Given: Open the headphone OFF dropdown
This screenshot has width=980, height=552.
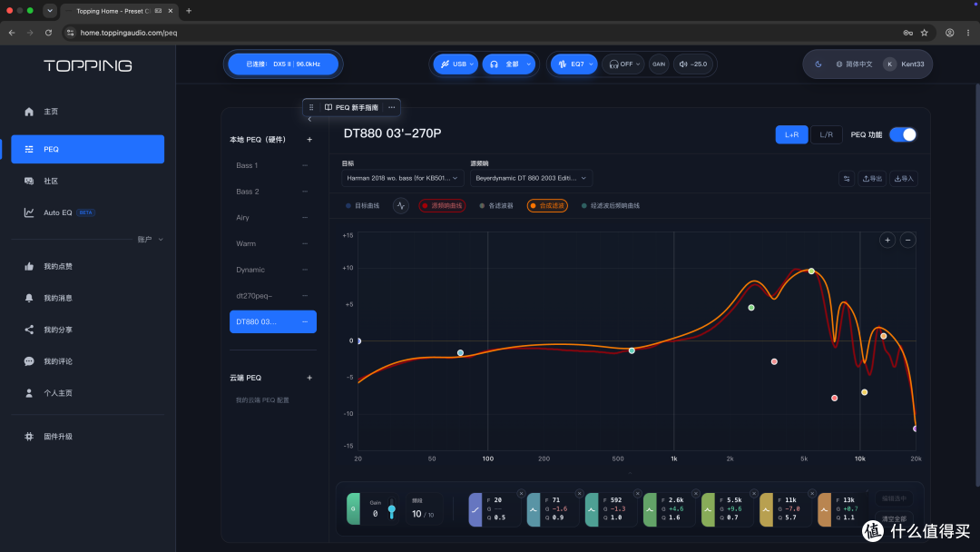Looking at the screenshot, I should pyautogui.click(x=623, y=64).
